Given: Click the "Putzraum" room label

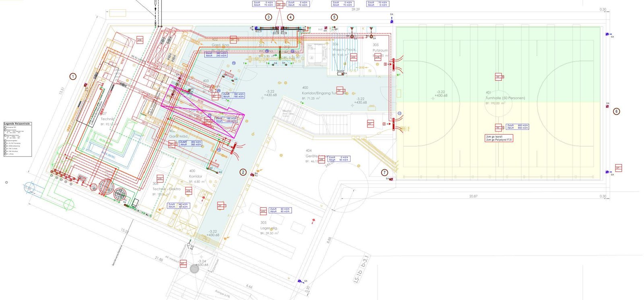Looking at the screenshot, I should point(380,51).
